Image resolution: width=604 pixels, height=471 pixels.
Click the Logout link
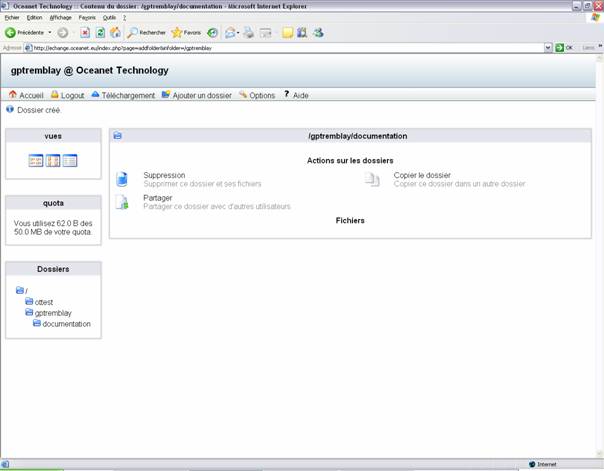click(x=72, y=96)
